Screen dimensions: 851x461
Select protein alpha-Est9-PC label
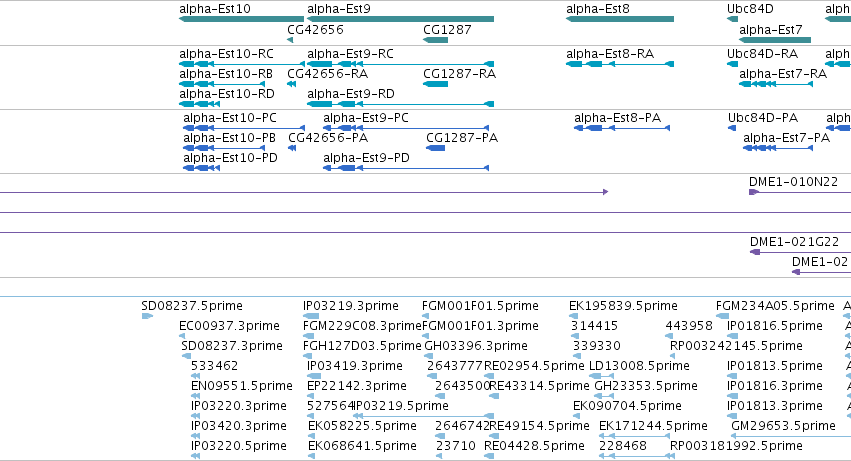click(x=366, y=118)
